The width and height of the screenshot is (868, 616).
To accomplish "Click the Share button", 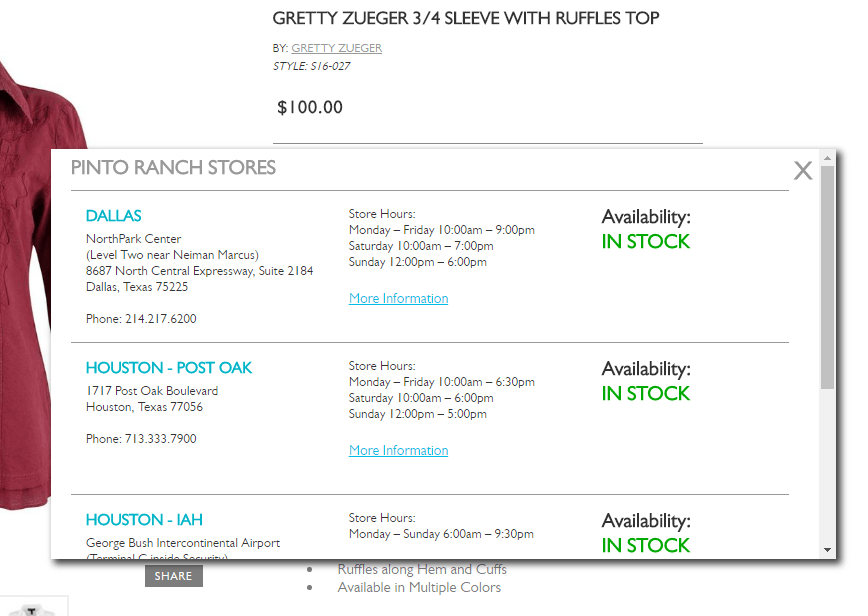I will pyautogui.click(x=174, y=576).
